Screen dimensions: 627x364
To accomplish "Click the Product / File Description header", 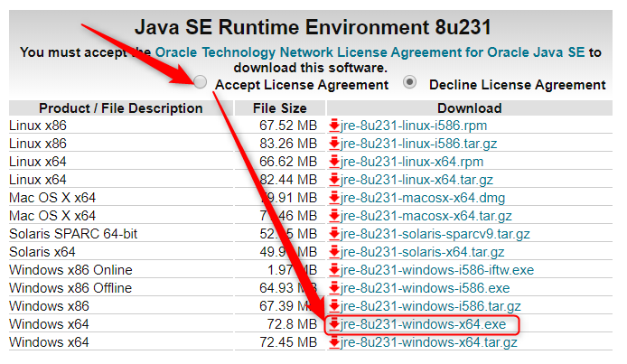I will 121,107.
